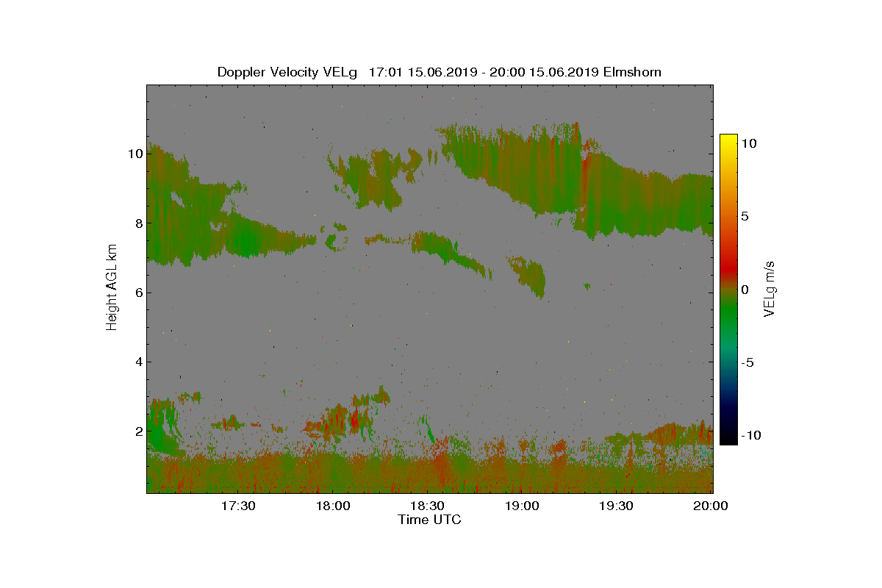The image size is (882, 588).
Task: Click the height tick label 4
Action: [x=137, y=362]
